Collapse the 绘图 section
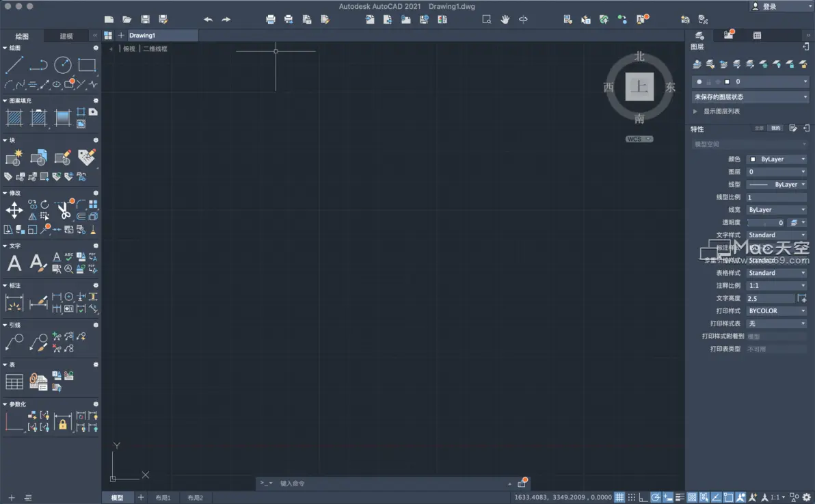Screen dimensions: 815x504 point(5,48)
